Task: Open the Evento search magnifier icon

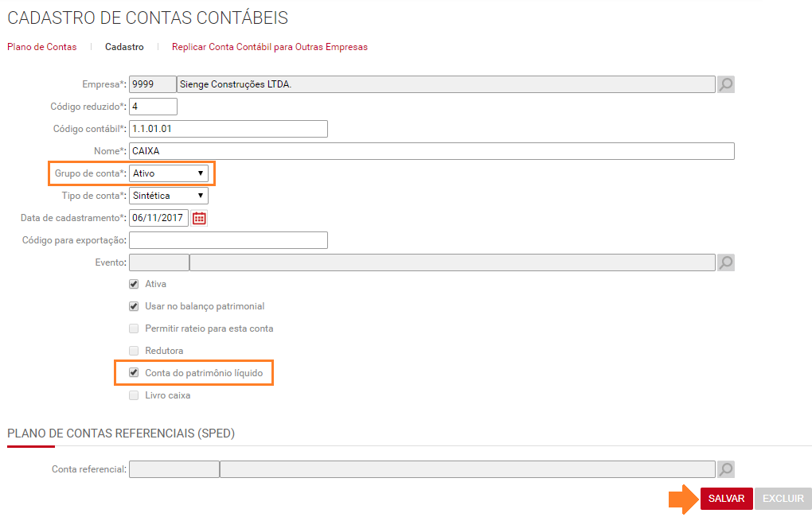Action: pyautogui.click(x=726, y=262)
